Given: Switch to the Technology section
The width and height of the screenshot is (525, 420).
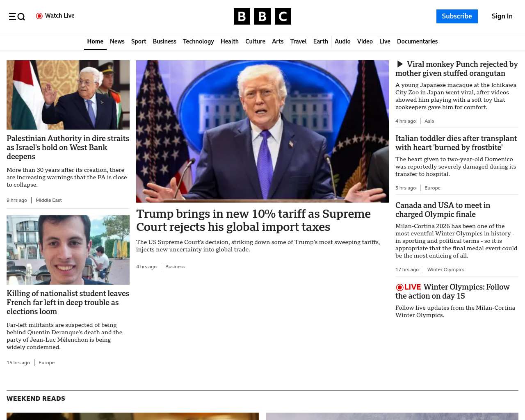Looking at the screenshot, I should pos(199,41).
